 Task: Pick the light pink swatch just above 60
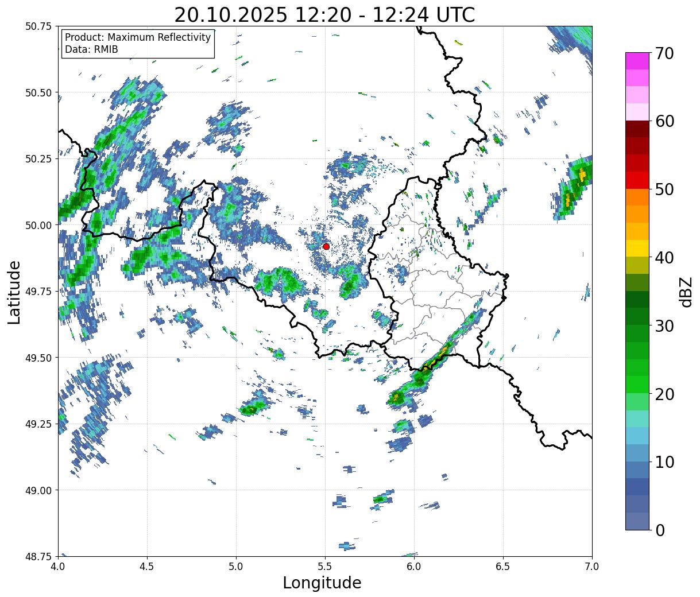[x=637, y=112]
